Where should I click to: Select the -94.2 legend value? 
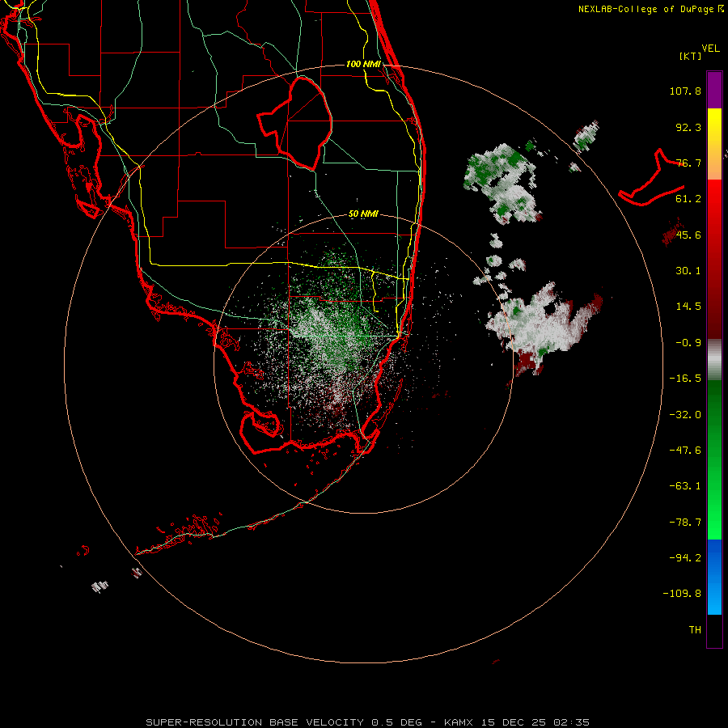685,557
